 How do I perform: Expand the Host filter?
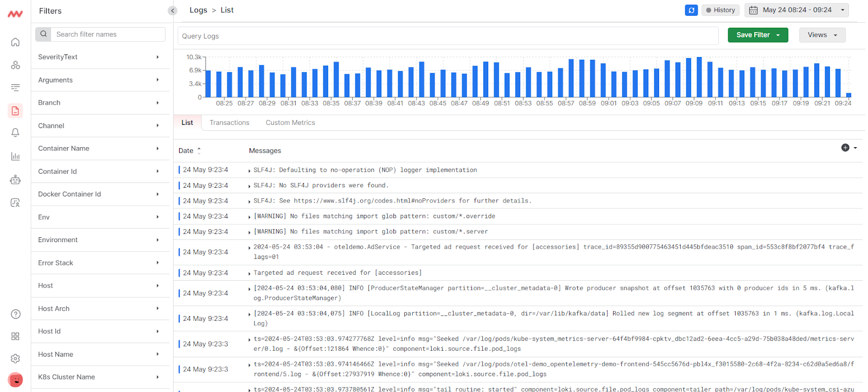click(x=100, y=286)
